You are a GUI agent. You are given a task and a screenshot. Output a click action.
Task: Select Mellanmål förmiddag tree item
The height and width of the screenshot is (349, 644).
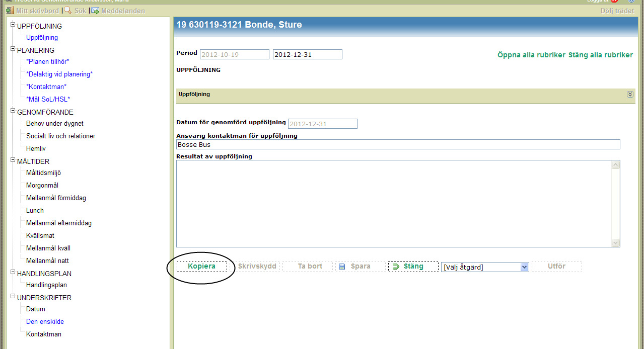[56, 198]
